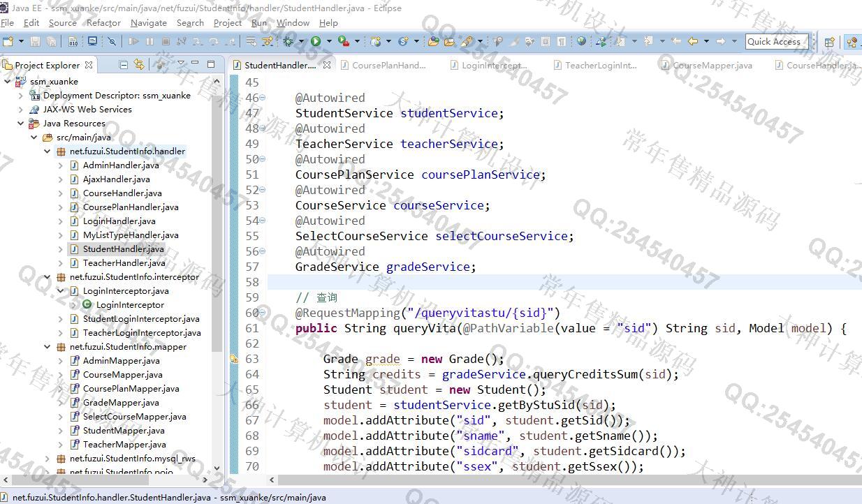862x504 pixels.
Task: Click the Terminate stop icon
Action: click(x=166, y=42)
